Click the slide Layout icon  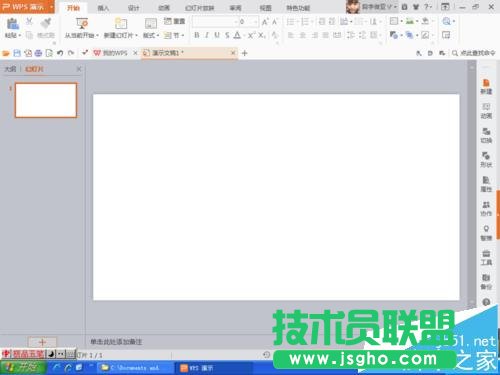tap(151, 24)
